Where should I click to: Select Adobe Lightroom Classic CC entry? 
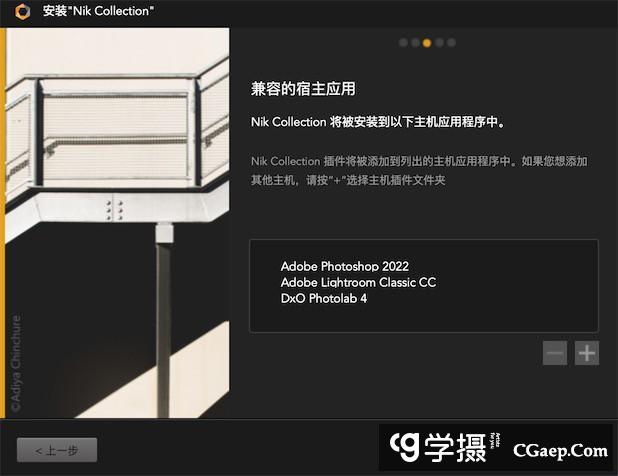pyautogui.click(x=358, y=283)
